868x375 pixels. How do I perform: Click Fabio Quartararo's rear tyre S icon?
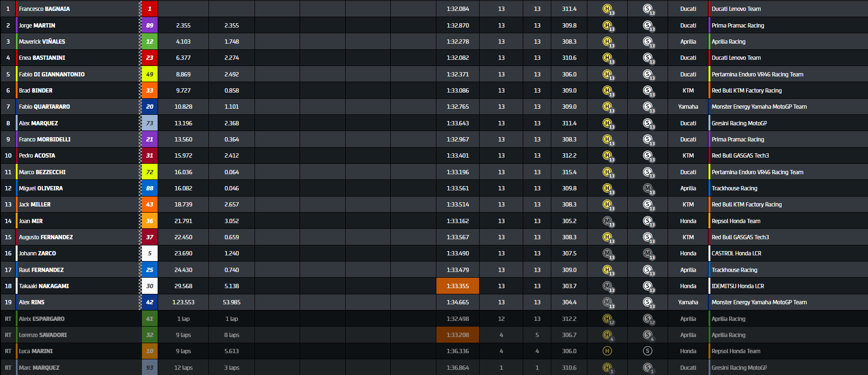[648, 107]
